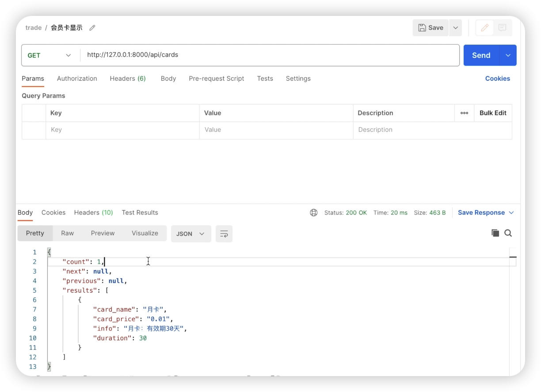
Task: Click the request URL field
Action: pyautogui.click(x=270, y=55)
